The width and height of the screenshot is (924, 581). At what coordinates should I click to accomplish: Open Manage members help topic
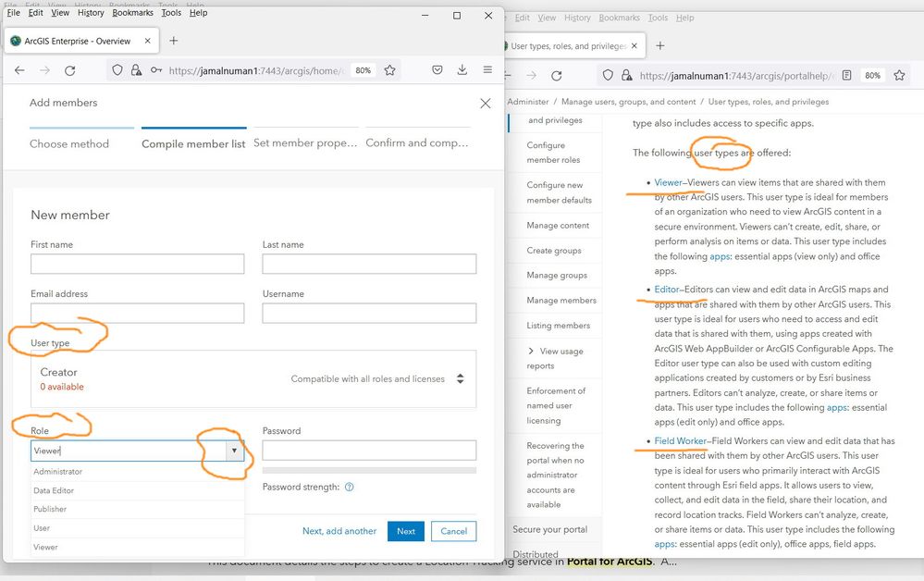(561, 300)
